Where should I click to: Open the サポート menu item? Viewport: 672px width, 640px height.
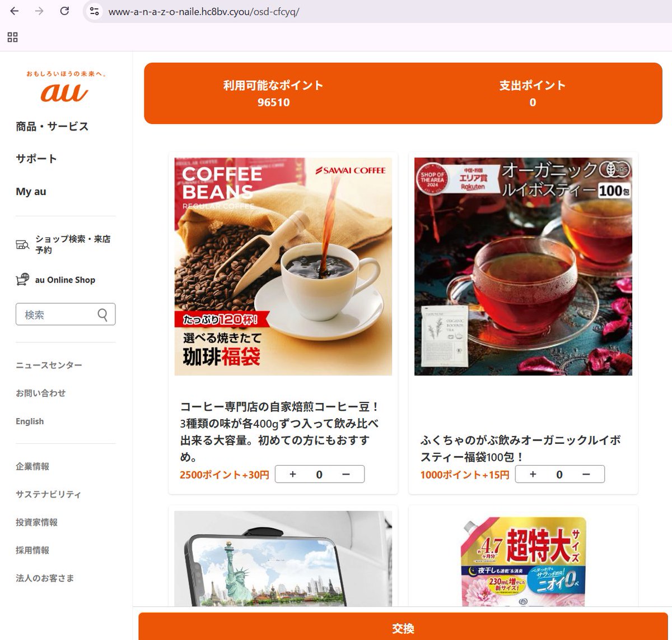(36, 159)
